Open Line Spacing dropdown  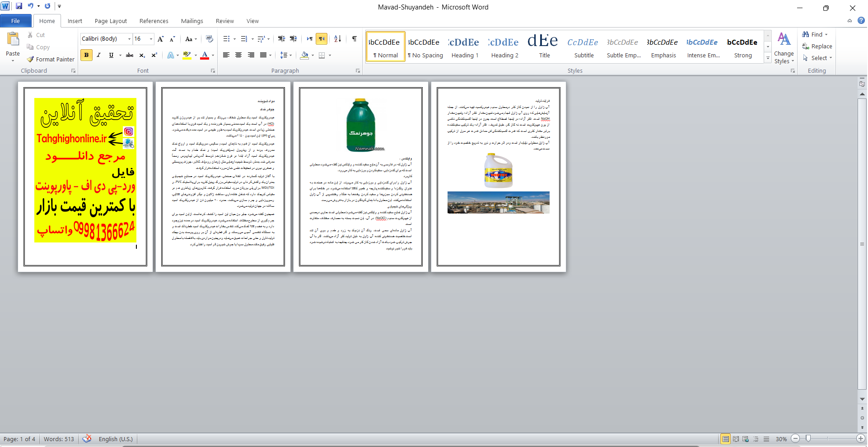pyautogui.click(x=286, y=55)
